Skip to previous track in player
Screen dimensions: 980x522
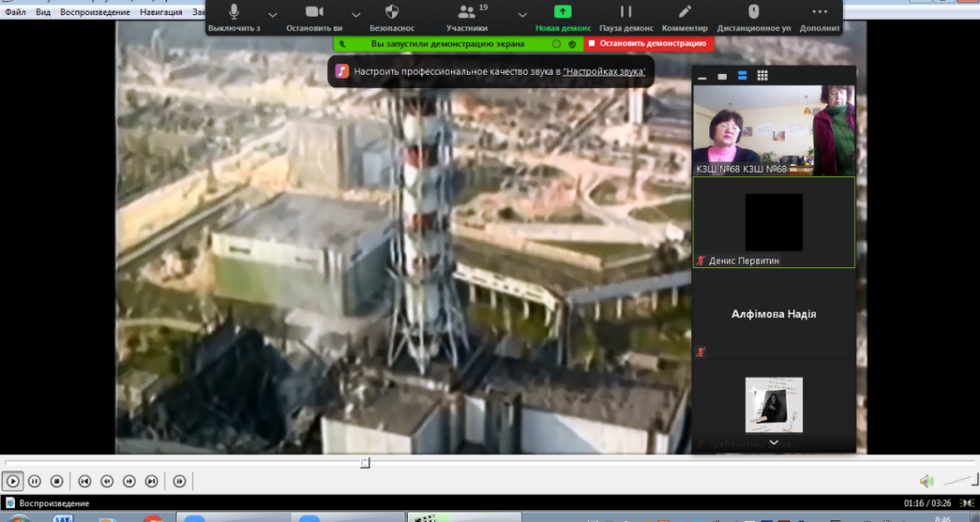[x=85, y=481]
